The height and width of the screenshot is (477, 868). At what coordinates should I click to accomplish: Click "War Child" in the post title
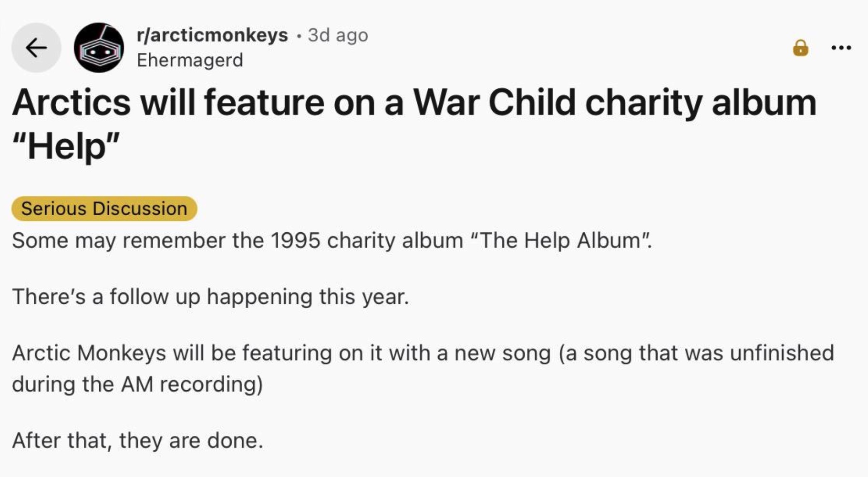coord(495,103)
